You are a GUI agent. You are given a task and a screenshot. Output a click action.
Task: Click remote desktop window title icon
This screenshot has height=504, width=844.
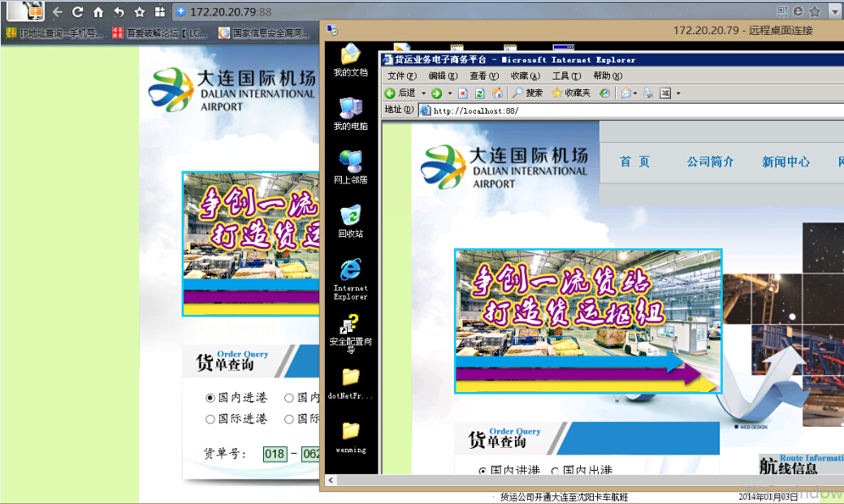click(332, 30)
